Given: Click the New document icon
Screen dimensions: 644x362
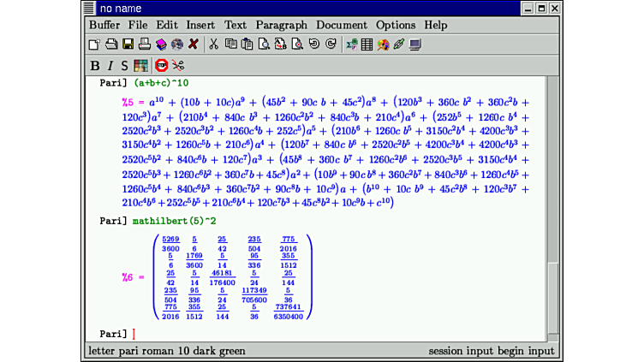Looking at the screenshot, I should [x=94, y=45].
